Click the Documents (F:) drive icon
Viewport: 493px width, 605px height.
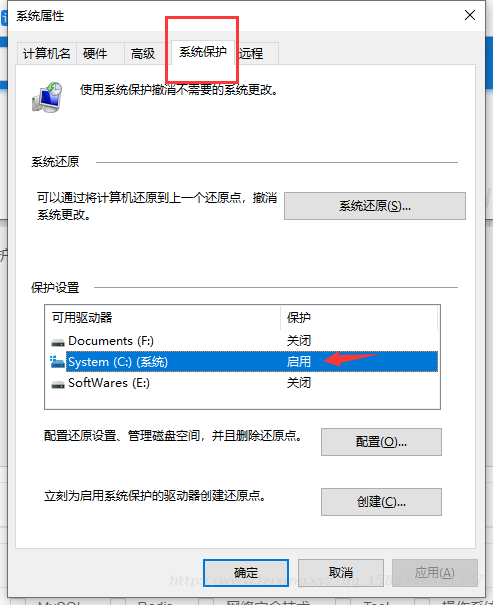pos(58,342)
